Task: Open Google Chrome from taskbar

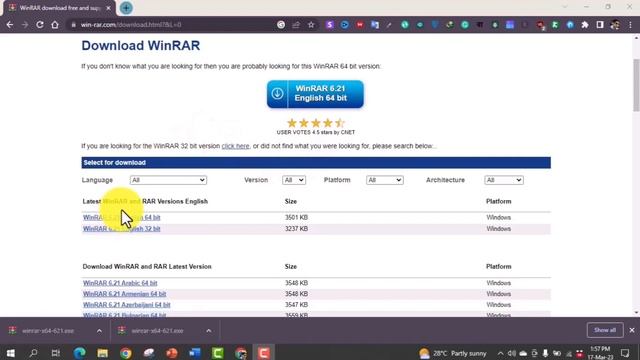Action: point(126,353)
